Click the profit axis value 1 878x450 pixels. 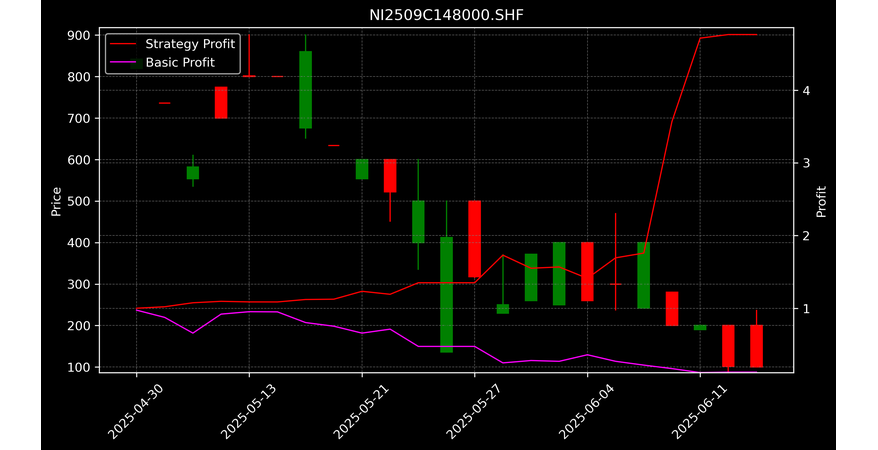(x=805, y=308)
